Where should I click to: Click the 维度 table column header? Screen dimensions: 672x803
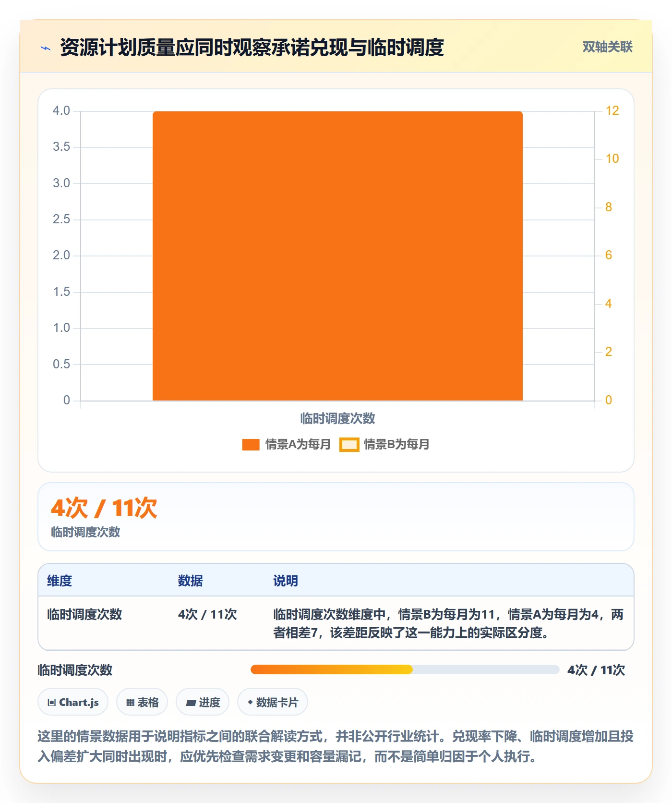coord(60,581)
